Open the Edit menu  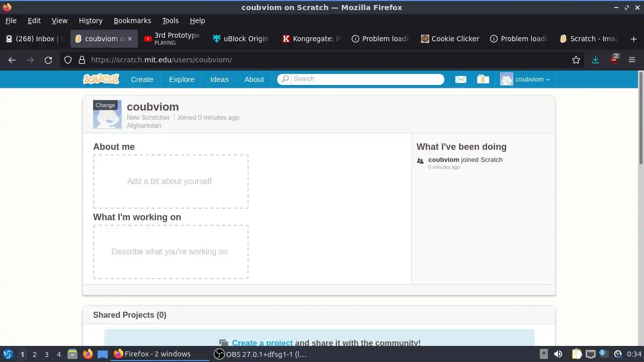point(34,21)
